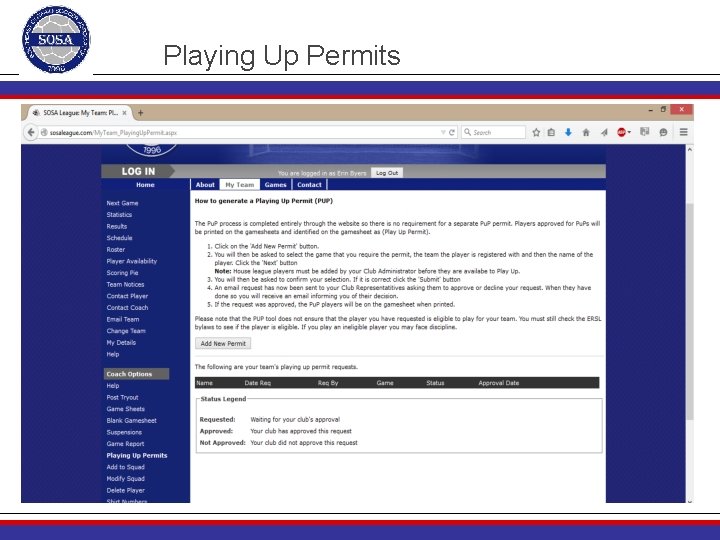Switch to the About tab
This screenshot has height=540, width=720.
[x=205, y=185]
